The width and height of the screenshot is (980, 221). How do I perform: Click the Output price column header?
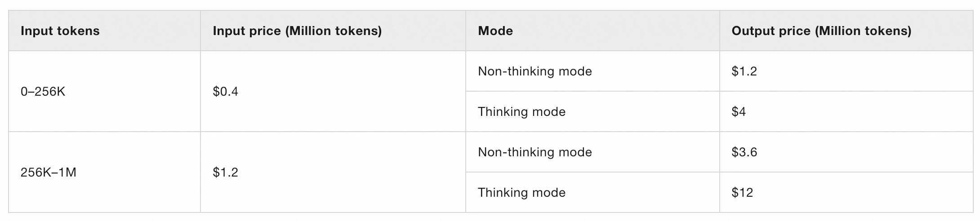coord(821,31)
